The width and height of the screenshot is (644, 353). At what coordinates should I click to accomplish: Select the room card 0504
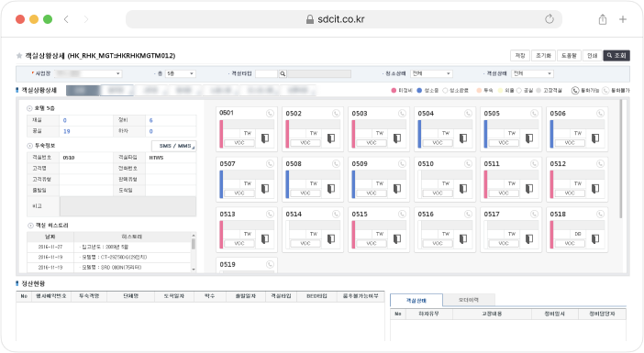pos(445,129)
